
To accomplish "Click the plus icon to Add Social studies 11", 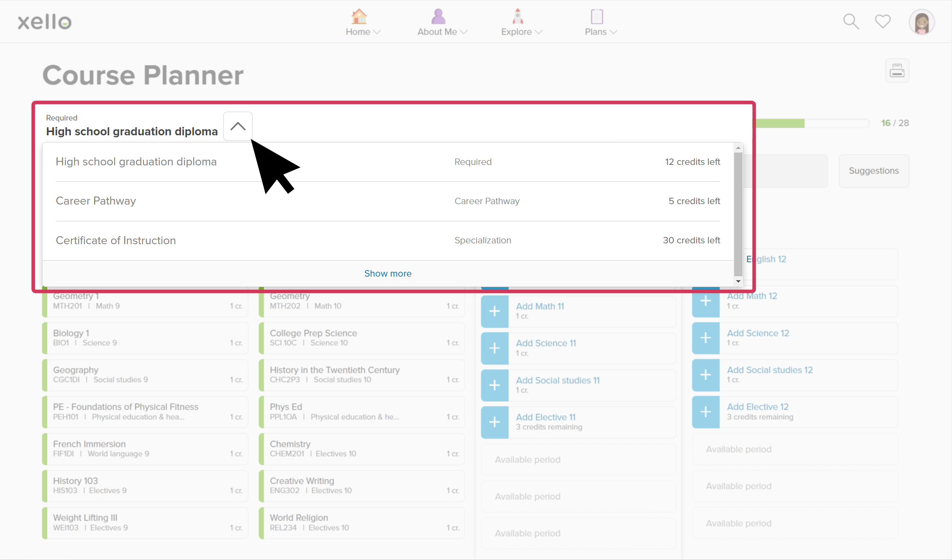I will coord(494,385).
